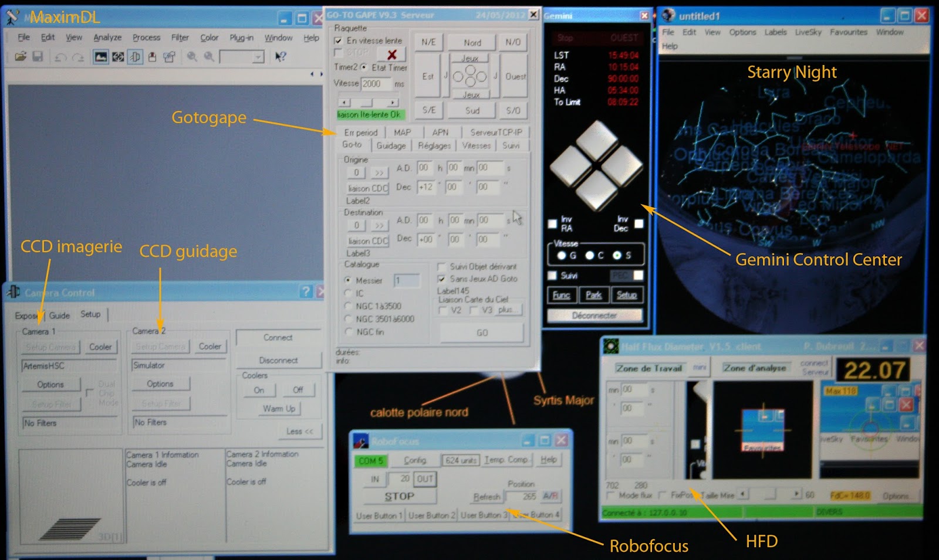Click the Camera Control help question mark icon
The image size is (939, 560).
306,291
